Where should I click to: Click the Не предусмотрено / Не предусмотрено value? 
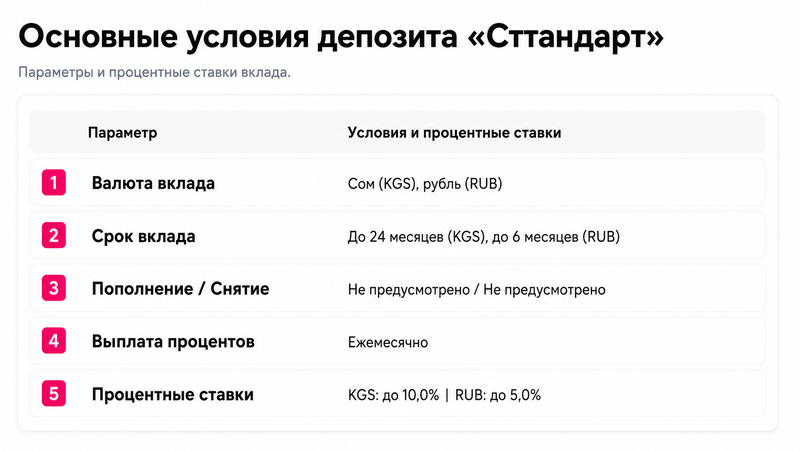tap(477, 290)
